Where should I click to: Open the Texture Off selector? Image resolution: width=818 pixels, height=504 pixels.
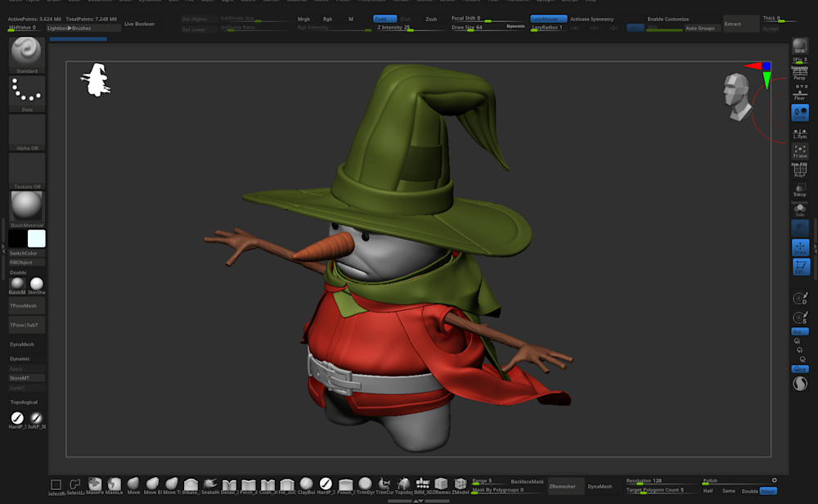[x=27, y=170]
